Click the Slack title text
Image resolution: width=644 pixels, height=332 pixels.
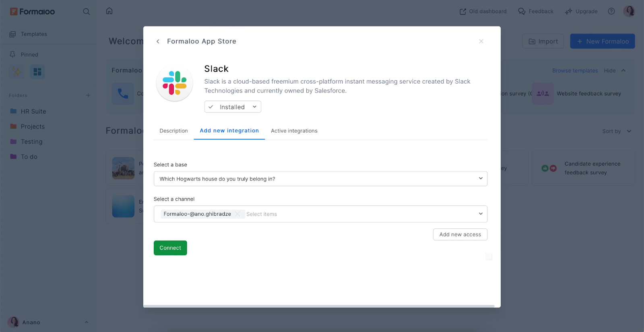(x=216, y=69)
